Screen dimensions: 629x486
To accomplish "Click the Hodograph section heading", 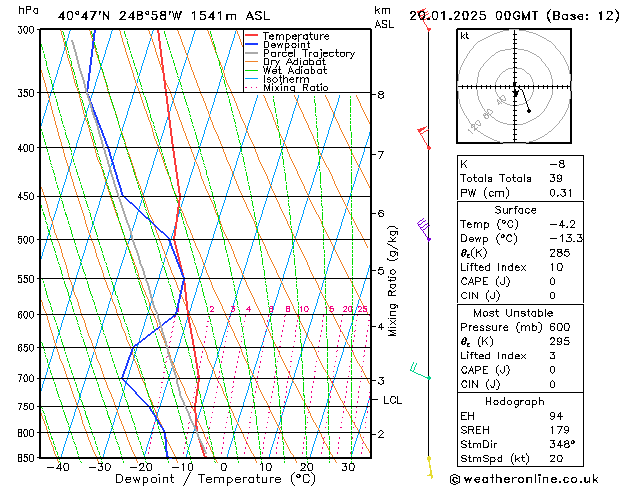I will click(515, 402).
